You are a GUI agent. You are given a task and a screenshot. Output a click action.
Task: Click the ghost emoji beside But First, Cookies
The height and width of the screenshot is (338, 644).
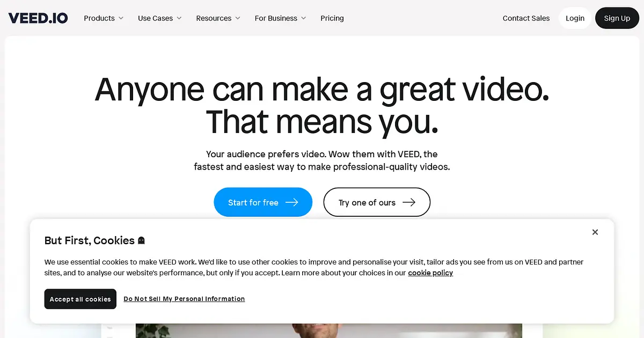pyautogui.click(x=141, y=241)
